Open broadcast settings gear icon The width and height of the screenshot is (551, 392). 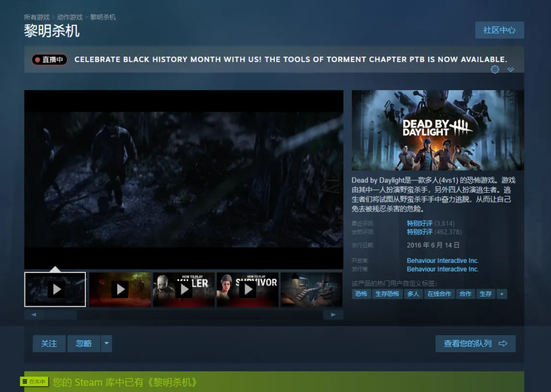[x=495, y=70]
